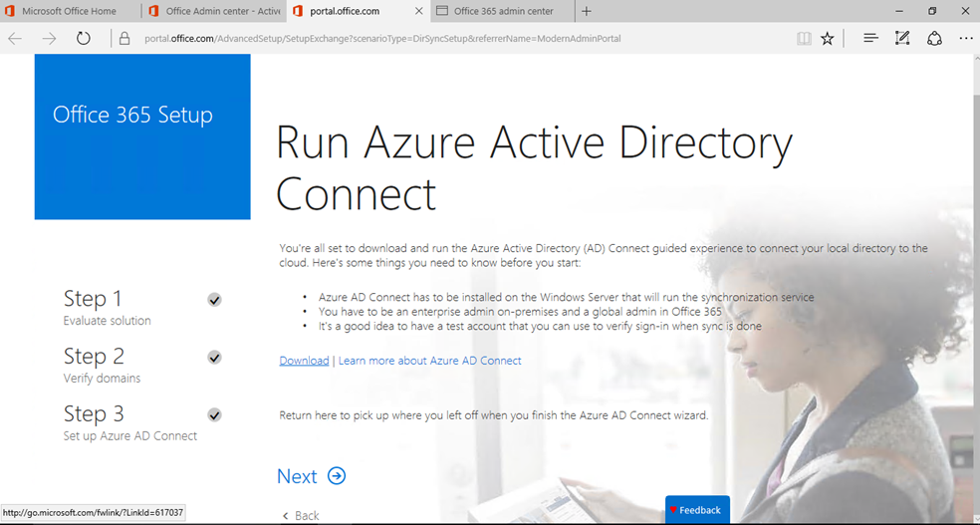Image resolution: width=980 pixels, height=525 pixels.
Task: Open the Feedback button
Action: pyautogui.click(x=697, y=510)
